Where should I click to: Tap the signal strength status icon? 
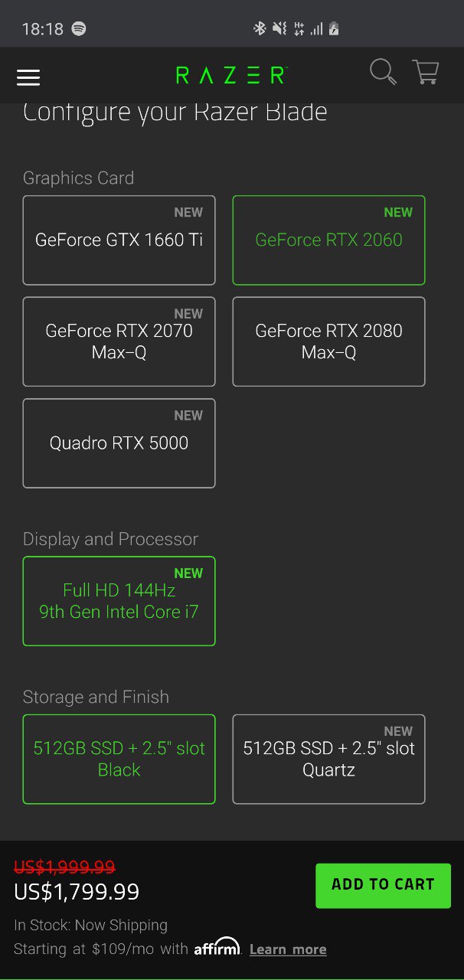(316, 29)
